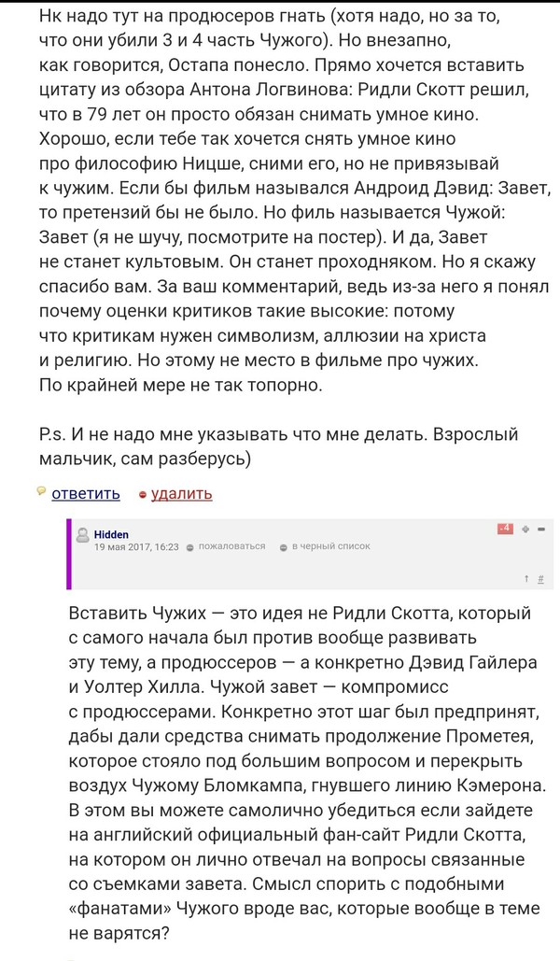Click the ответить reply link
Viewport: 560px width, 961px height.
[x=86, y=493]
